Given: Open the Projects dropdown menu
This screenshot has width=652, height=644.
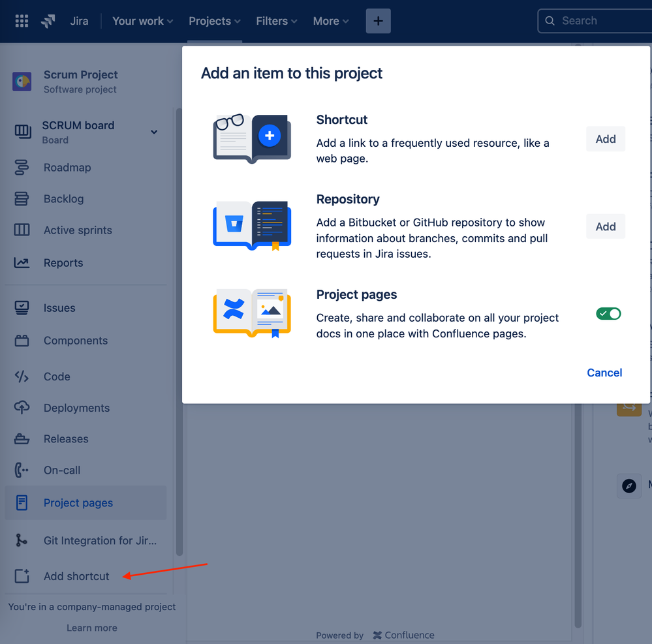Looking at the screenshot, I should pyautogui.click(x=215, y=21).
